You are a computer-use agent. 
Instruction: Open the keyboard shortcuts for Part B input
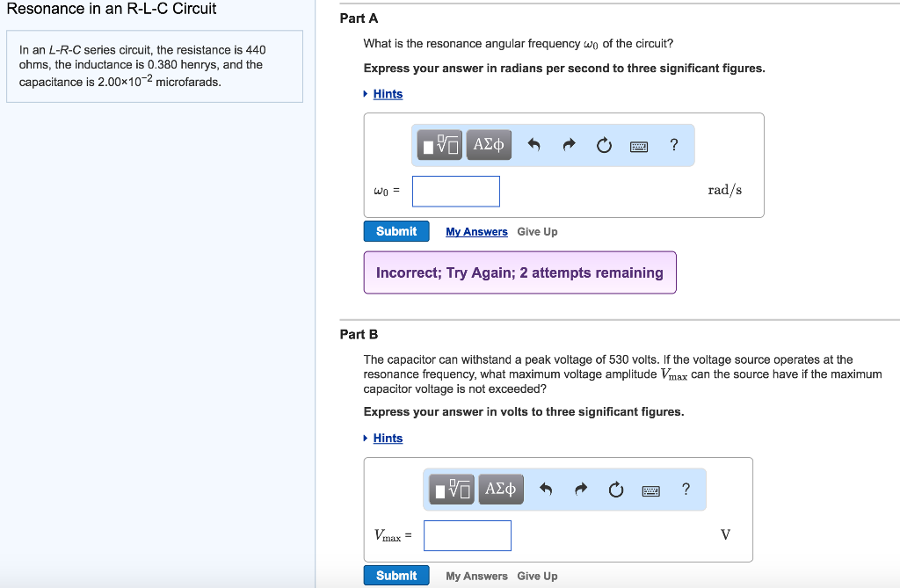point(650,490)
